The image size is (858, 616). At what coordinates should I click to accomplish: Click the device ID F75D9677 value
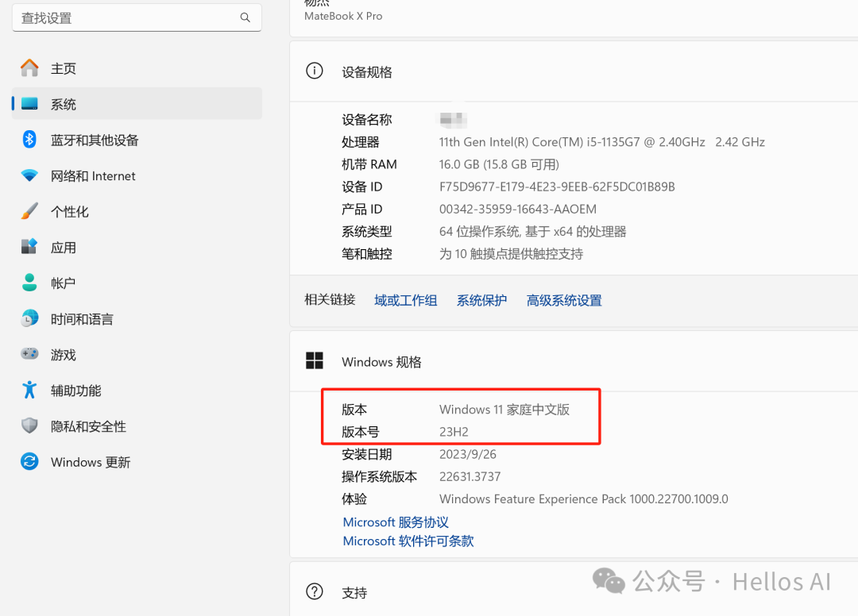pyautogui.click(x=557, y=187)
